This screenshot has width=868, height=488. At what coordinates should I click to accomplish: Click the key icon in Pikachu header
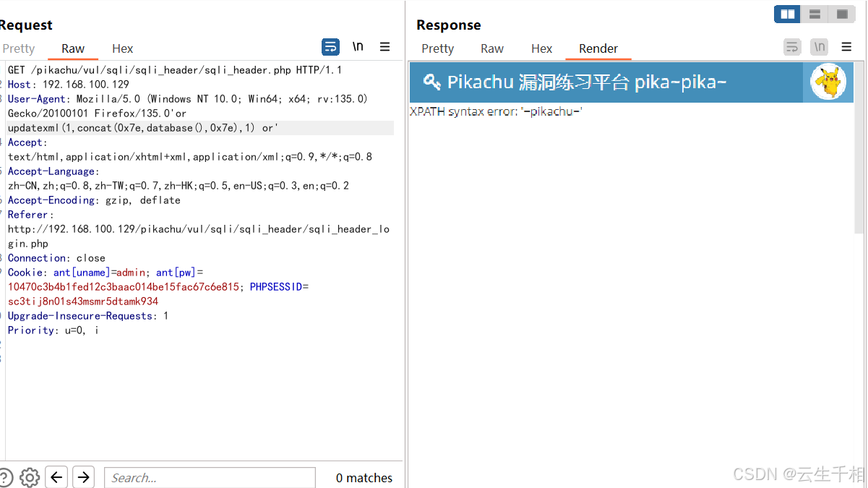coord(431,82)
